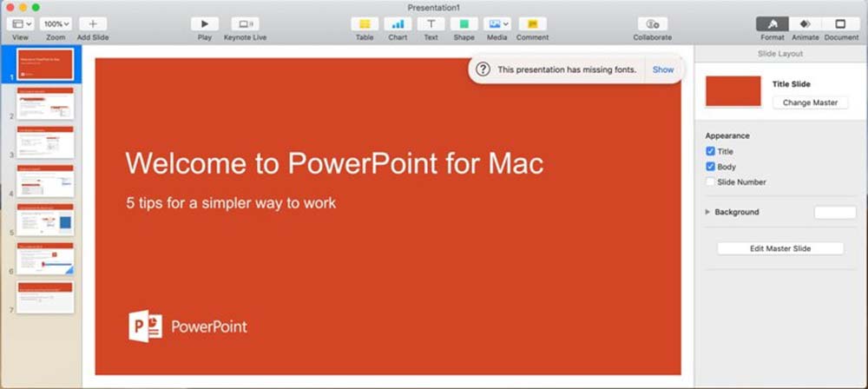Add a new slide
The width and height of the screenshot is (868, 389).
[93, 23]
